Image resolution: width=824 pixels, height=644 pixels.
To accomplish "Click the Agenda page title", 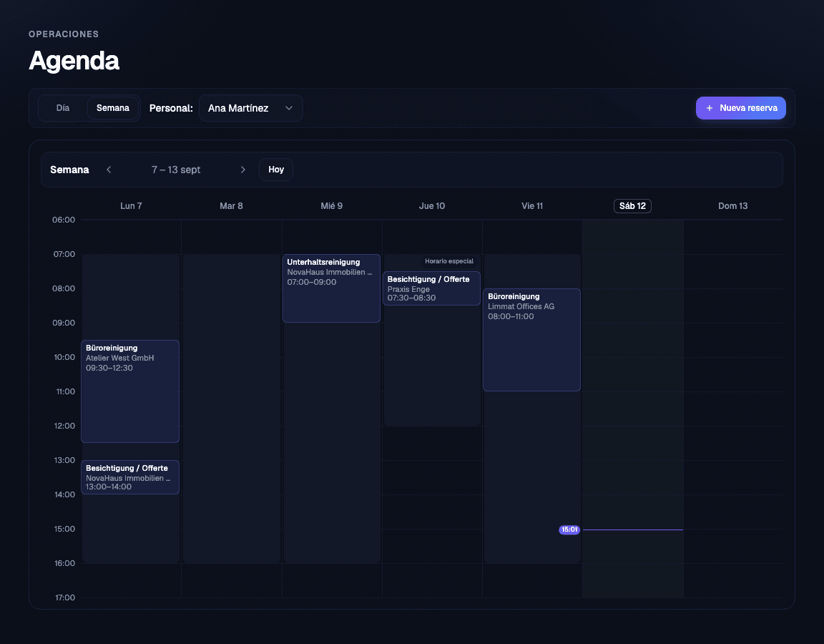I will [x=74, y=60].
